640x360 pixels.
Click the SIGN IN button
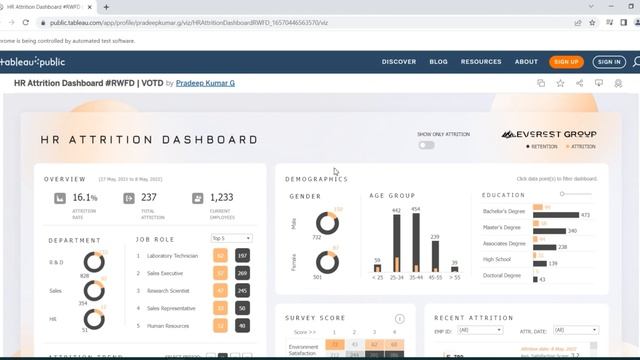[609, 62]
